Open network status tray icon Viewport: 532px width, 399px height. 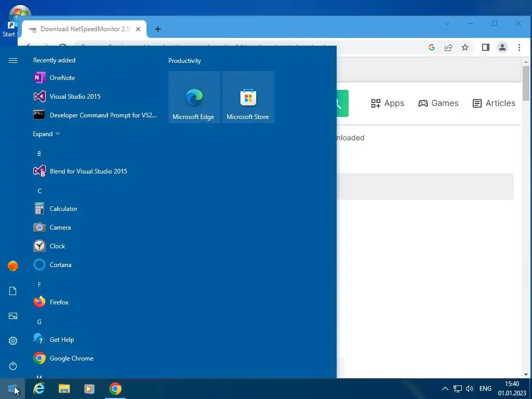pyautogui.click(x=458, y=389)
